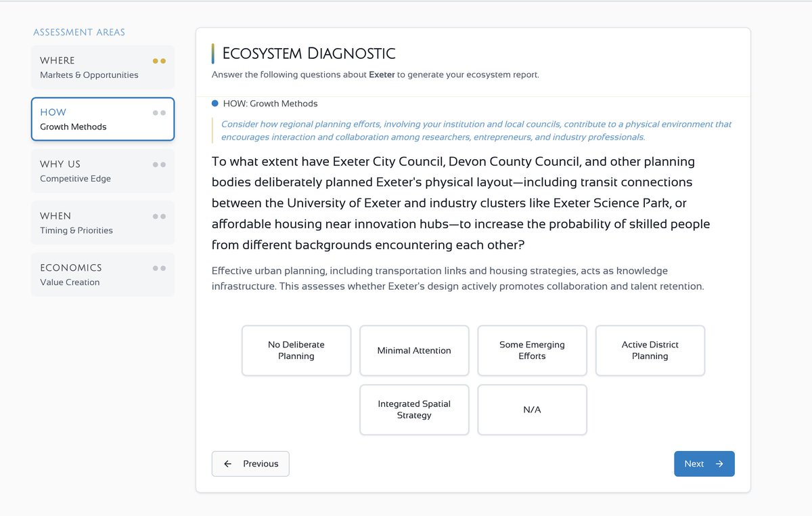Click the progress dots on WHEN

click(159, 217)
